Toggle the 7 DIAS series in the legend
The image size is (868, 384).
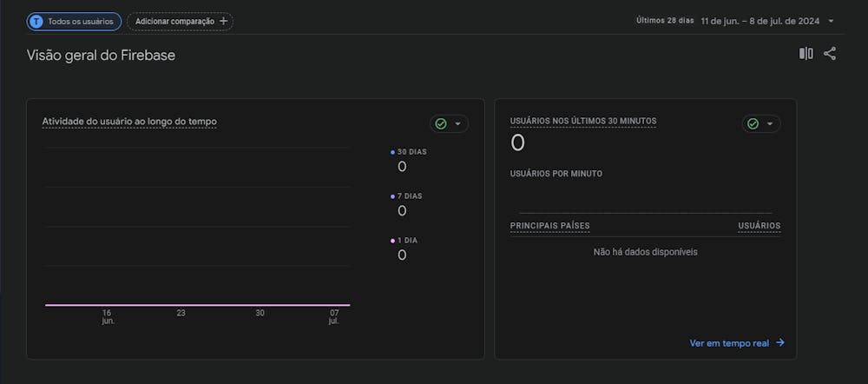click(409, 196)
